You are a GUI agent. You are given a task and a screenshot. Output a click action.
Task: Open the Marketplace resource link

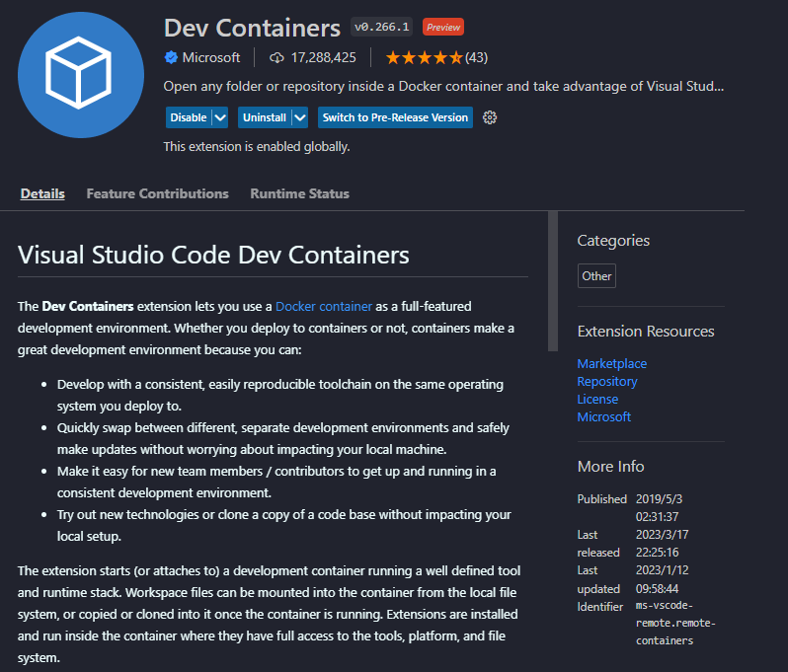[611, 363]
